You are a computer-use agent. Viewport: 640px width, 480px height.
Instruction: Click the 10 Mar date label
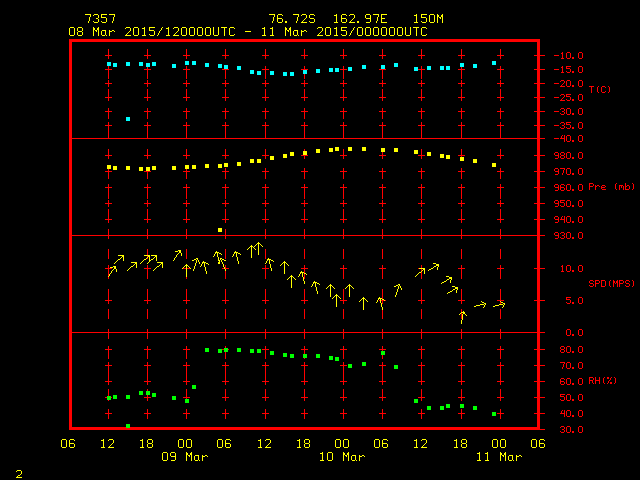[341, 457]
